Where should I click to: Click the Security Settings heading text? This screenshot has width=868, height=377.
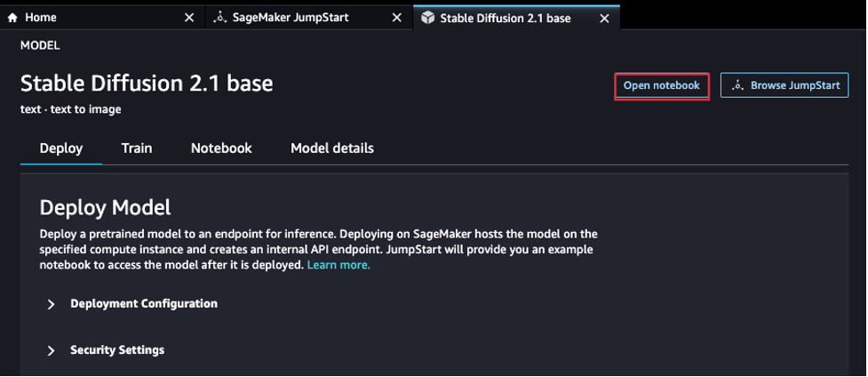click(x=117, y=350)
